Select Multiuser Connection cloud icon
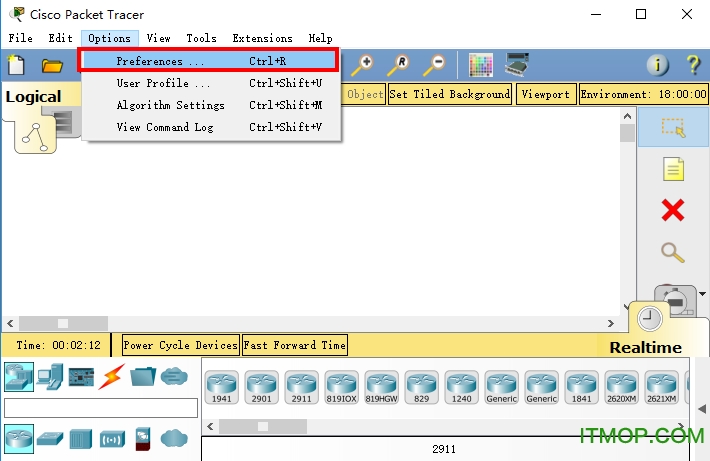The width and height of the screenshot is (710, 461). [x=174, y=376]
